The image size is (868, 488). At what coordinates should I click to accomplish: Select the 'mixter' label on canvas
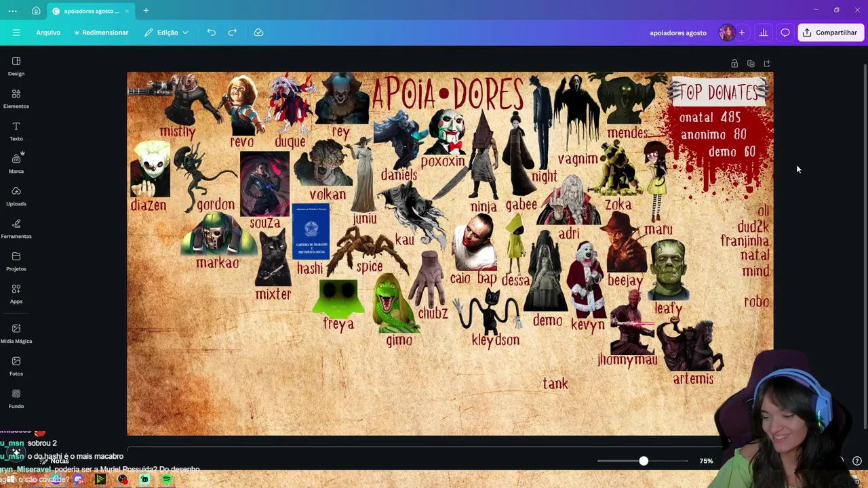tap(273, 294)
